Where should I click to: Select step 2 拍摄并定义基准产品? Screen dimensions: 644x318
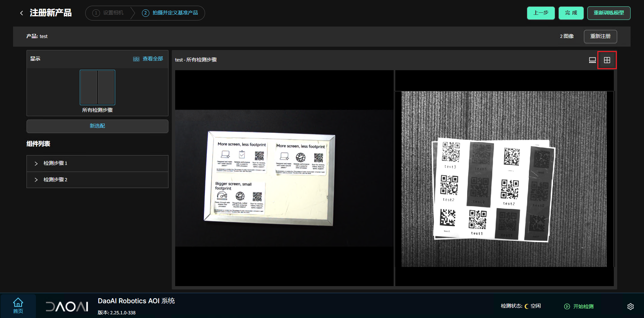[170, 13]
